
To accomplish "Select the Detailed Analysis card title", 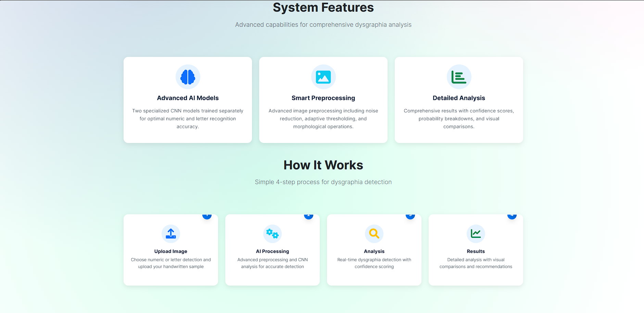I will point(459,98).
